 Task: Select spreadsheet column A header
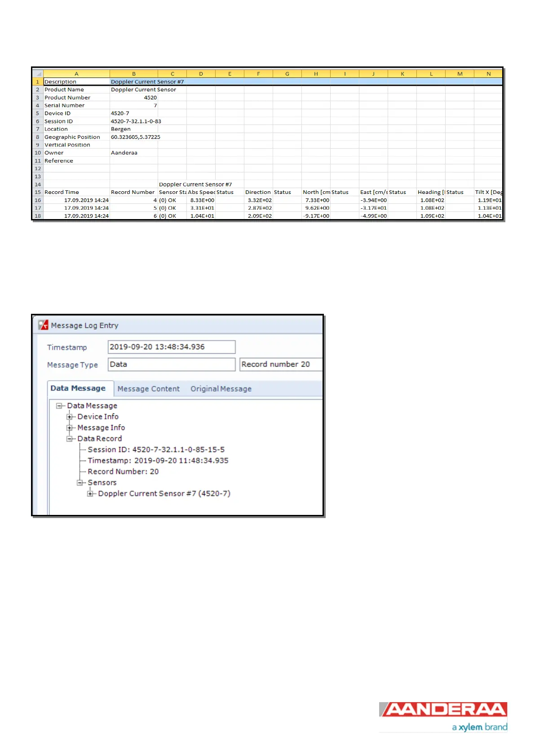(76, 74)
